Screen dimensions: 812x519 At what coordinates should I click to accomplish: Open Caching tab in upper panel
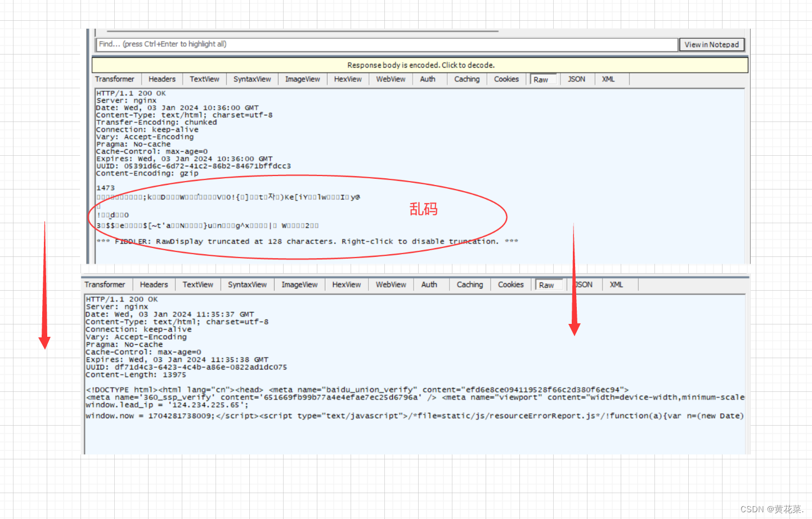point(467,79)
